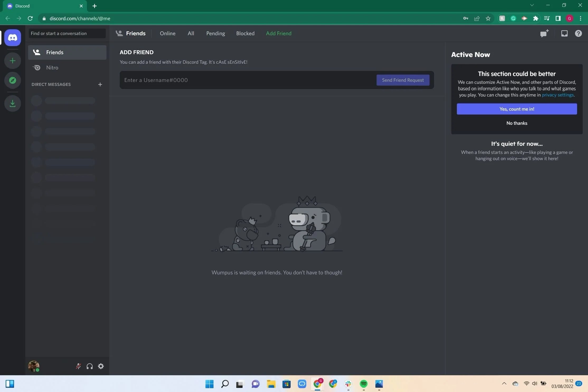Select the Online friends tab
Viewport: 588px width, 392px height.
[168, 33]
